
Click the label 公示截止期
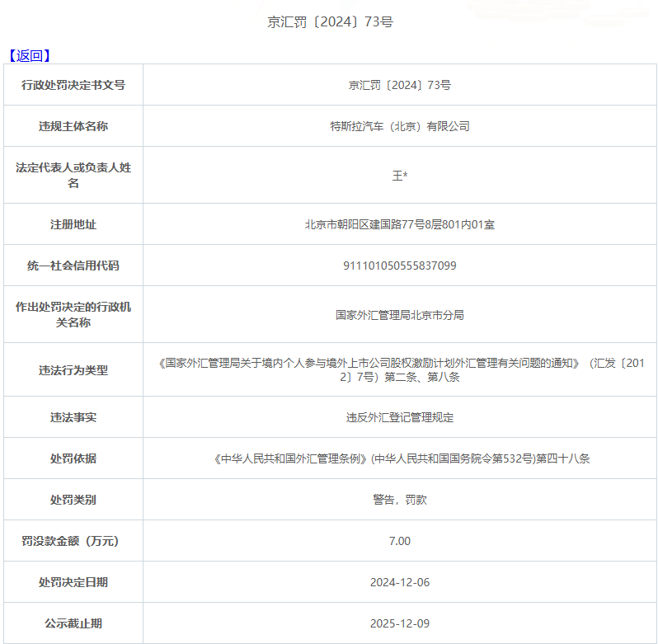[x=73, y=623]
